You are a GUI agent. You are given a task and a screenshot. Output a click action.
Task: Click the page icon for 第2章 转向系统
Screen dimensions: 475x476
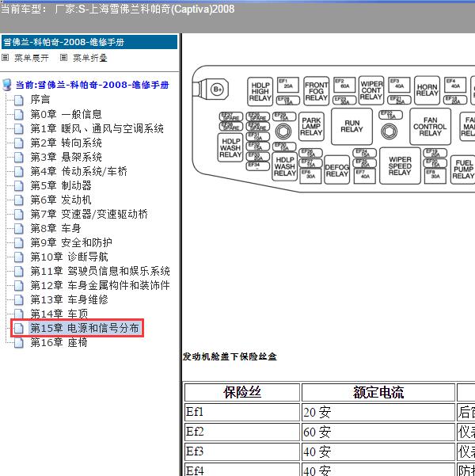[x=18, y=143]
